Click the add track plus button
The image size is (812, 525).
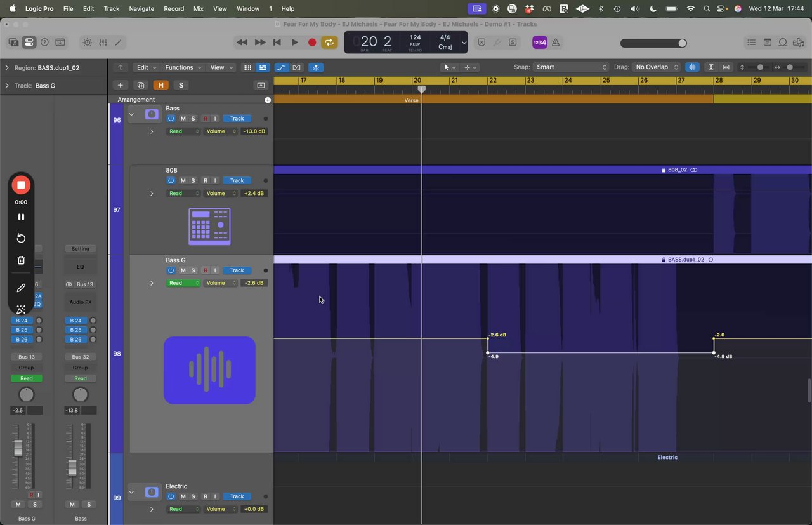[x=120, y=85]
